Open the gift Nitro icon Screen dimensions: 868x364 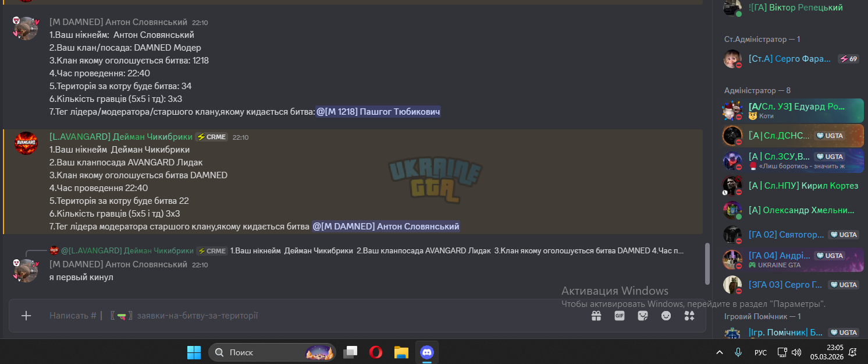click(596, 316)
